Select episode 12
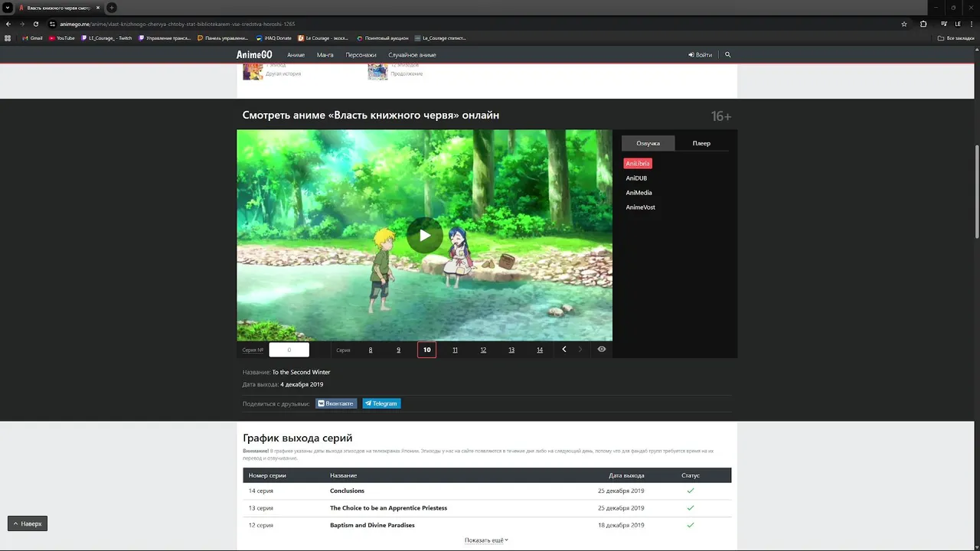 point(483,350)
